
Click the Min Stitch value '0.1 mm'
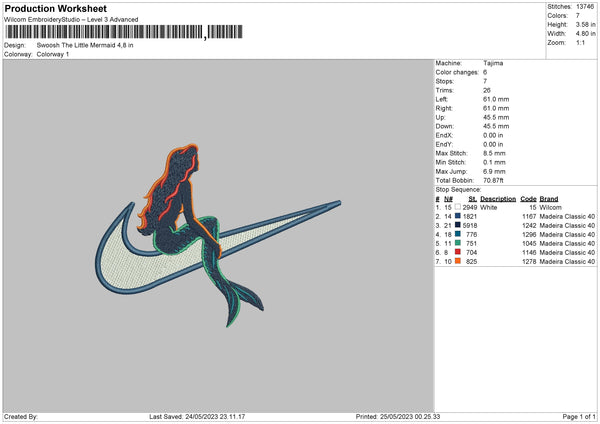(x=494, y=162)
